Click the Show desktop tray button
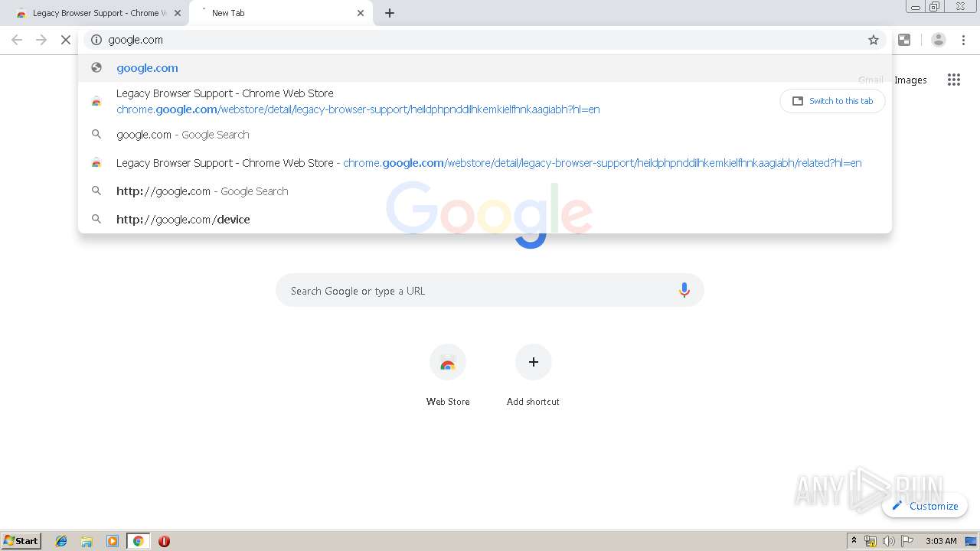Image resolution: width=980 pixels, height=551 pixels. point(972,541)
